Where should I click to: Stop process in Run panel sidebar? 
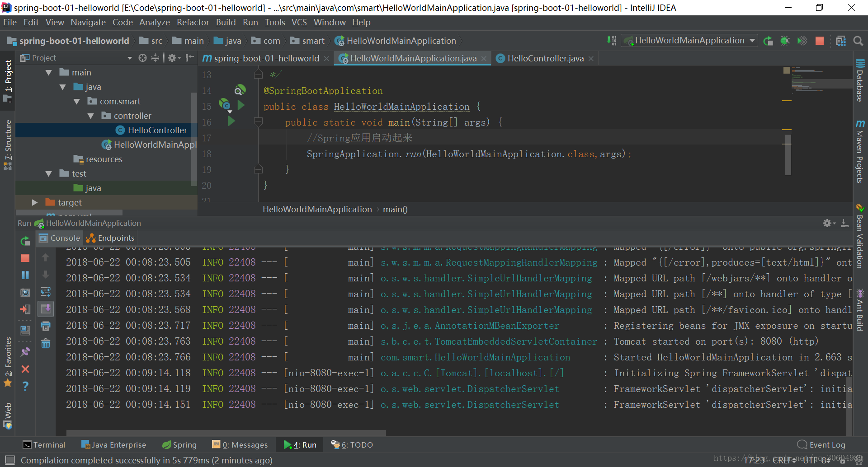(25, 258)
